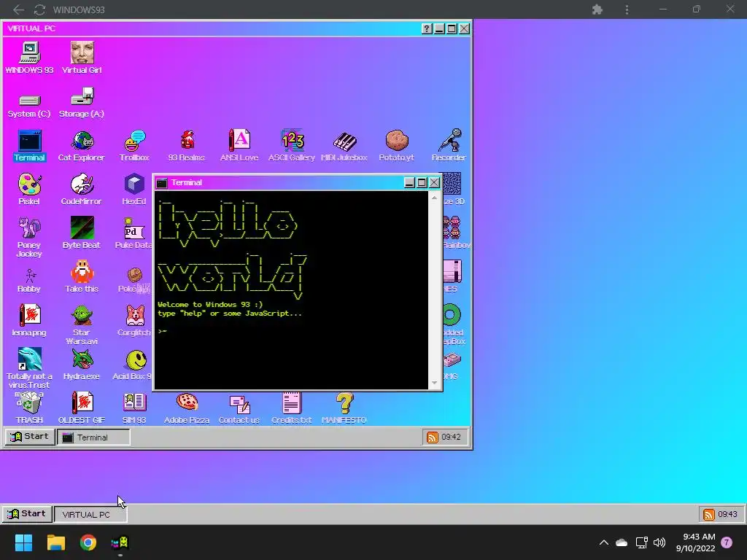Viewport: 747px width, 560px height.
Task: Open ASCII Gallery icon
Action: 292,146
